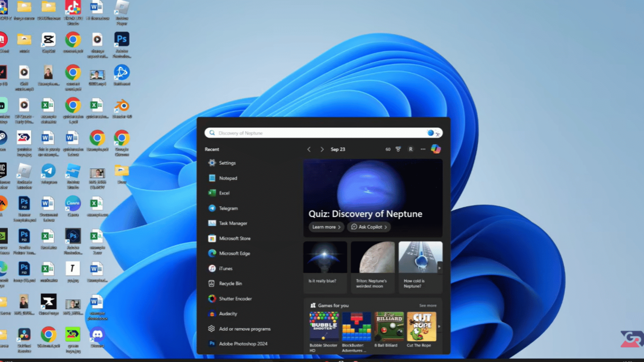644x362 pixels.
Task: Open the Bing visual search icon in search bar
Action: 434,133
